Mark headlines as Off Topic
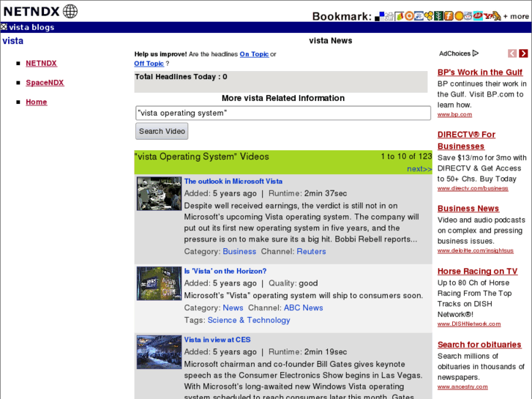532x399 pixels. point(149,64)
